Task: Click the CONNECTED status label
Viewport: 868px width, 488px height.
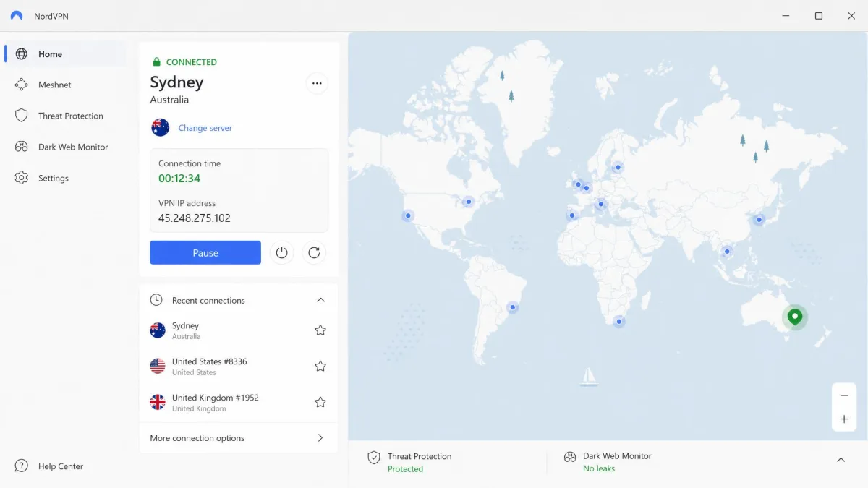Action: pyautogui.click(x=192, y=62)
